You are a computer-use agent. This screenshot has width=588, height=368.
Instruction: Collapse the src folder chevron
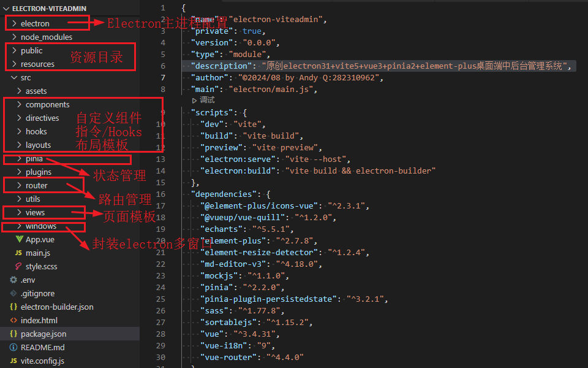coord(13,78)
